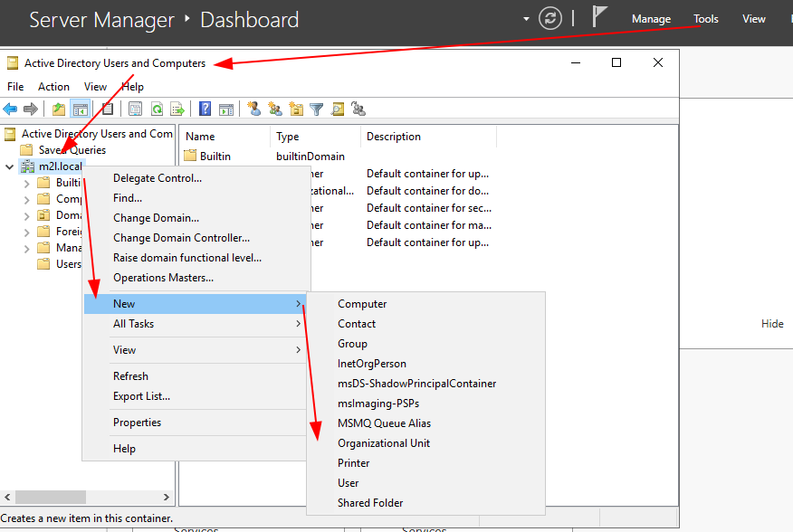Create new Computer from submenu

[425, 304]
